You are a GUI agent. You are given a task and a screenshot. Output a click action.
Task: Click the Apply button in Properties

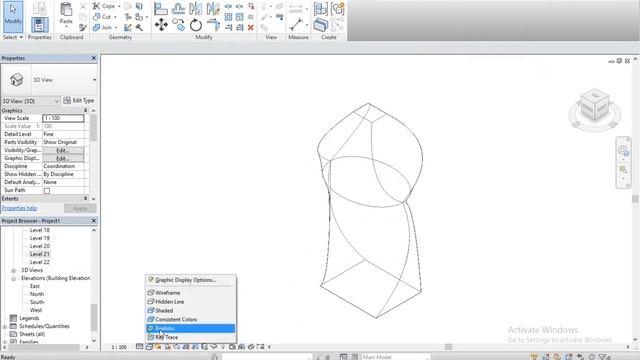click(80, 208)
